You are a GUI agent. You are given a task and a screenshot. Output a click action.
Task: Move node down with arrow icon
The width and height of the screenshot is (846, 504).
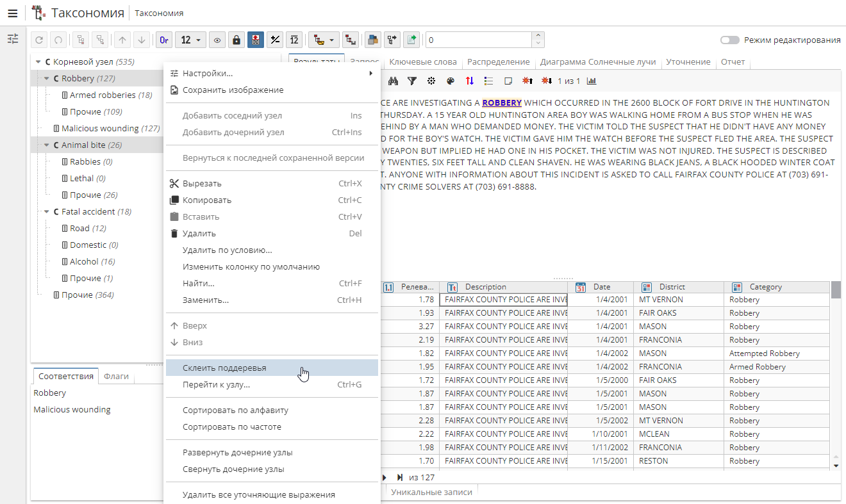pyautogui.click(x=142, y=40)
